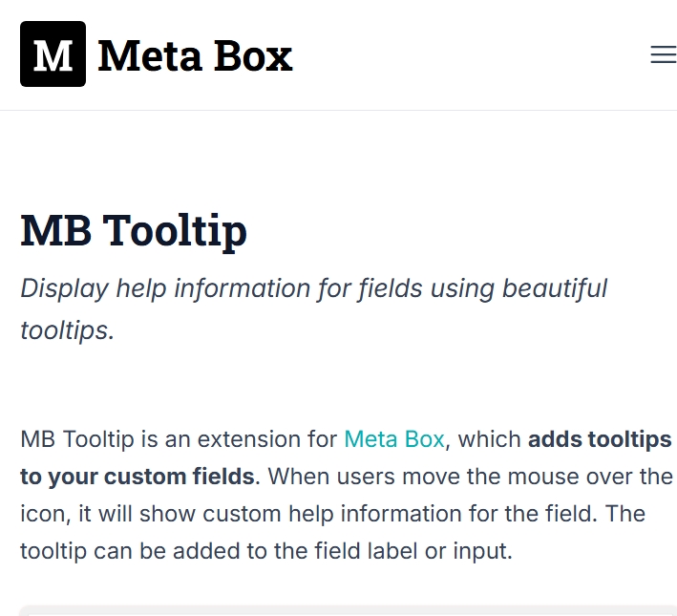Click the italic word tooltips. in subtitle
Viewport: 677px width, 616px height.
(68, 330)
